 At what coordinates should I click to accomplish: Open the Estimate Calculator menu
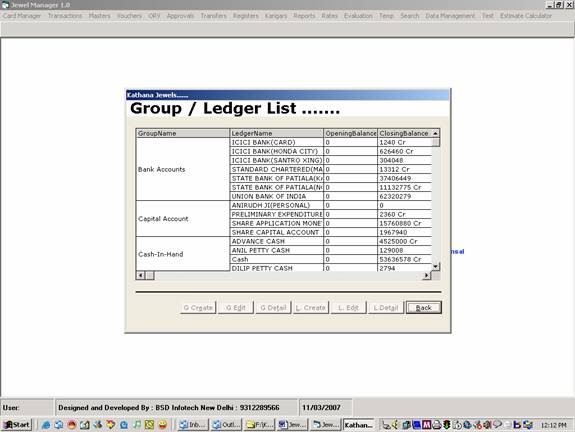tap(526, 16)
